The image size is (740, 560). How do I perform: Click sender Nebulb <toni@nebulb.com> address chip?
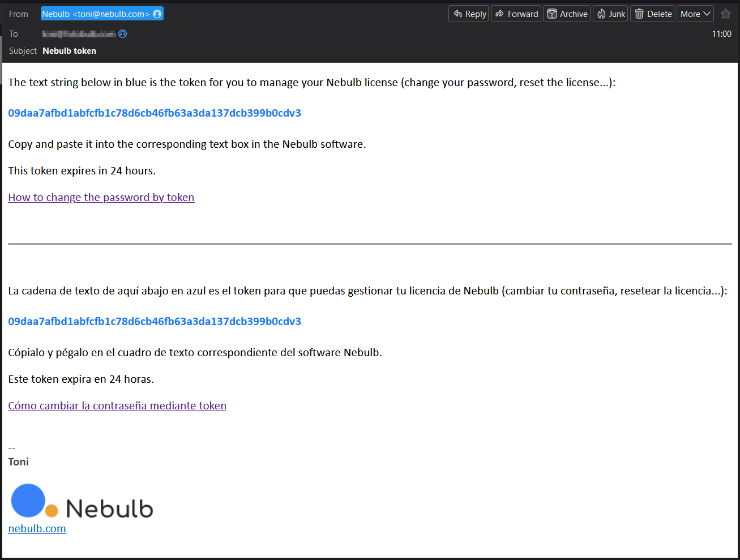click(102, 14)
